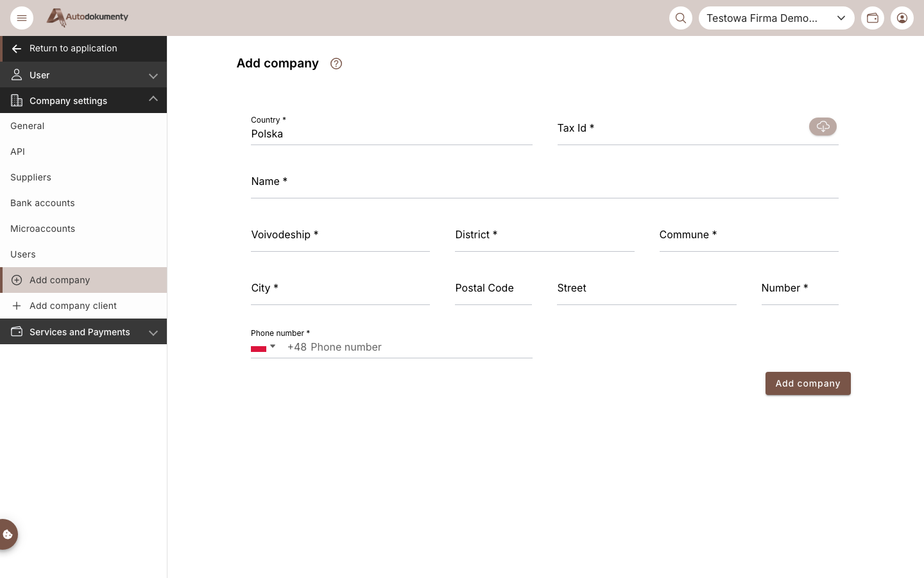
Task: Focus the City input field
Action: [x=341, y=289]
